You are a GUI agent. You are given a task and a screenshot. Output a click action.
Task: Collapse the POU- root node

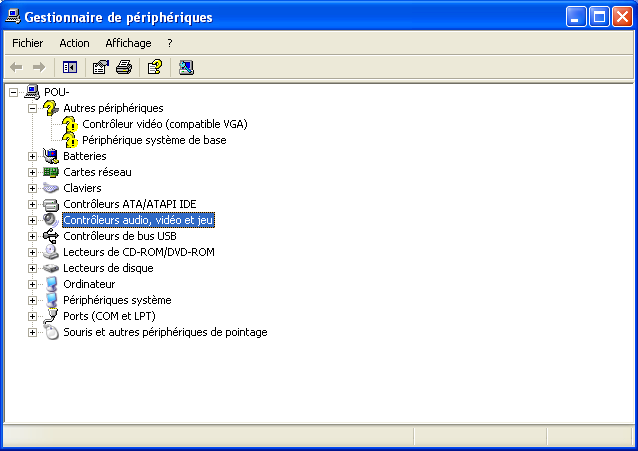tap(13, 92)
